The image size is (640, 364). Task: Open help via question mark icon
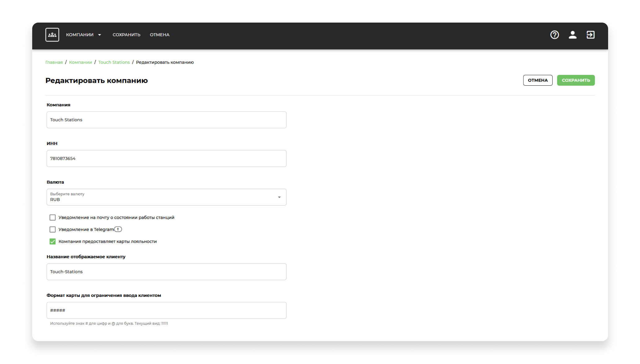(x=554, y=35)
